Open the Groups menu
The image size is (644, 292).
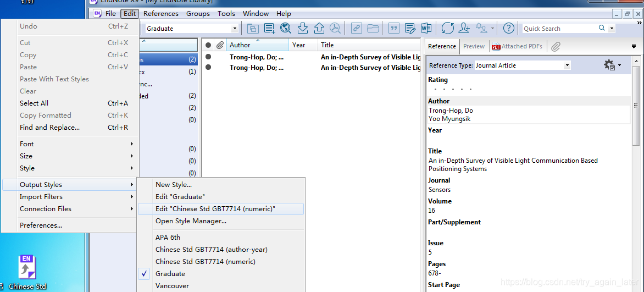(198, 13)
